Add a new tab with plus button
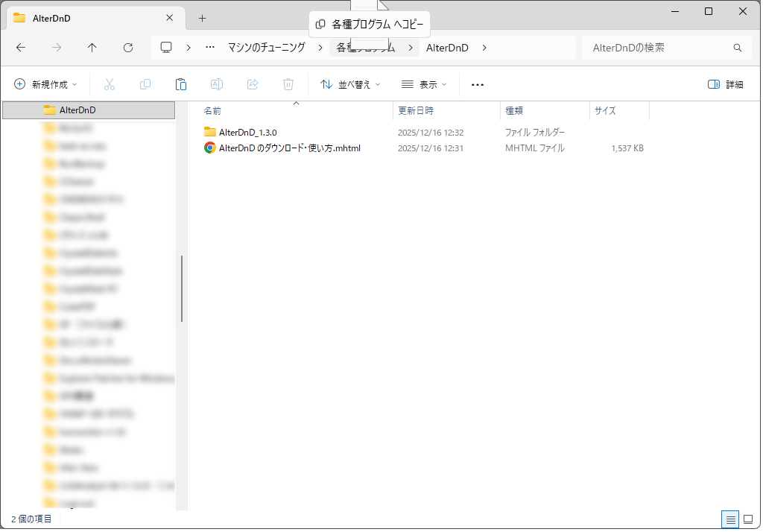The height and width of the screenshot is (532, 763). [x=202, y=19]
